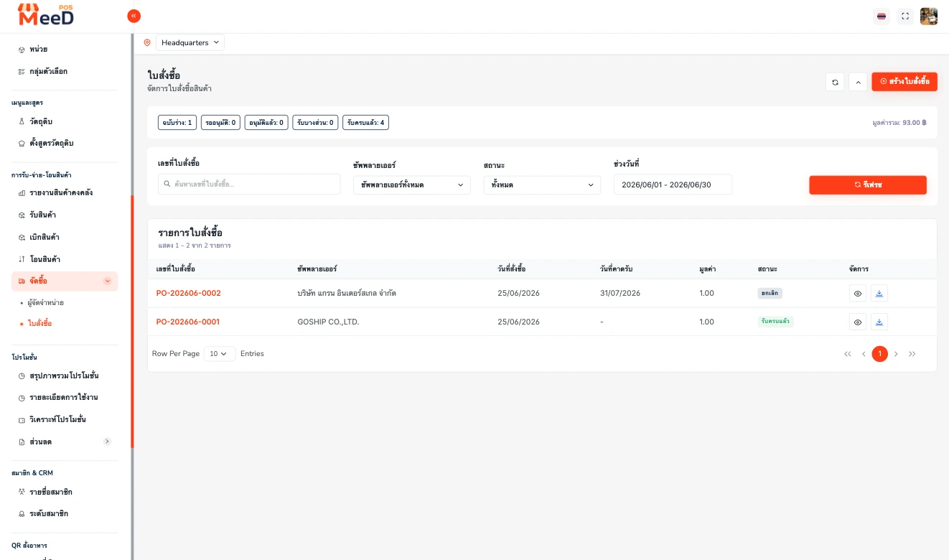949x560 pixels.
Task: Click the purchase order number search field
Action: [249, 184]
